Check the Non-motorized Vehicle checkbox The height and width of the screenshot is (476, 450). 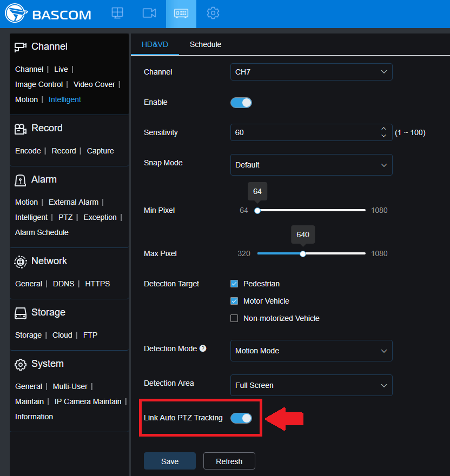pyautogui.click(x=234, y=318)
